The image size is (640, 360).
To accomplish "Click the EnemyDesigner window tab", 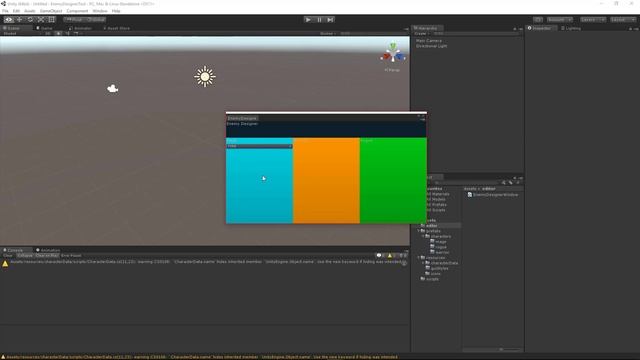I will coord(242,118).
